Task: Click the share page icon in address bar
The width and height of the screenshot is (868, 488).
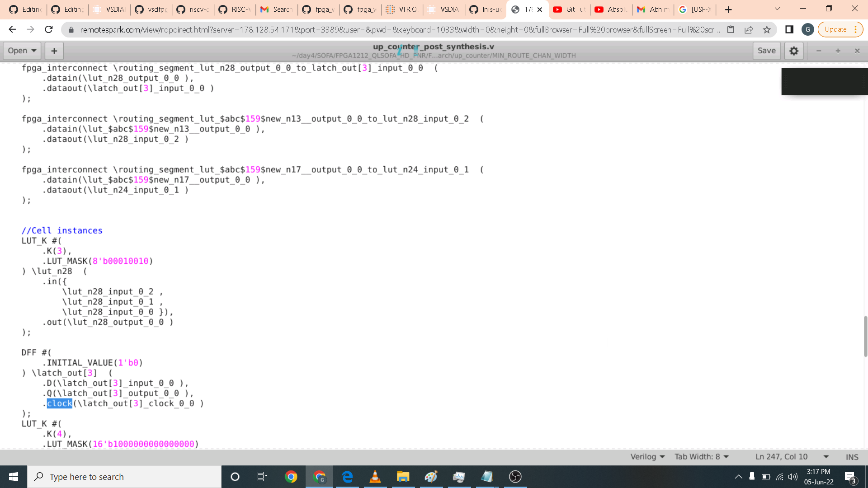Action: tap(749, 29)
